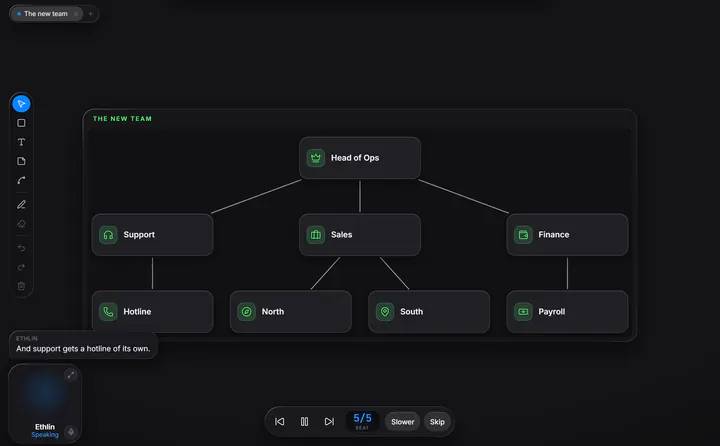Click the Slower button
The height and width of the screenshot is (446, 720).
click(403, 422)
